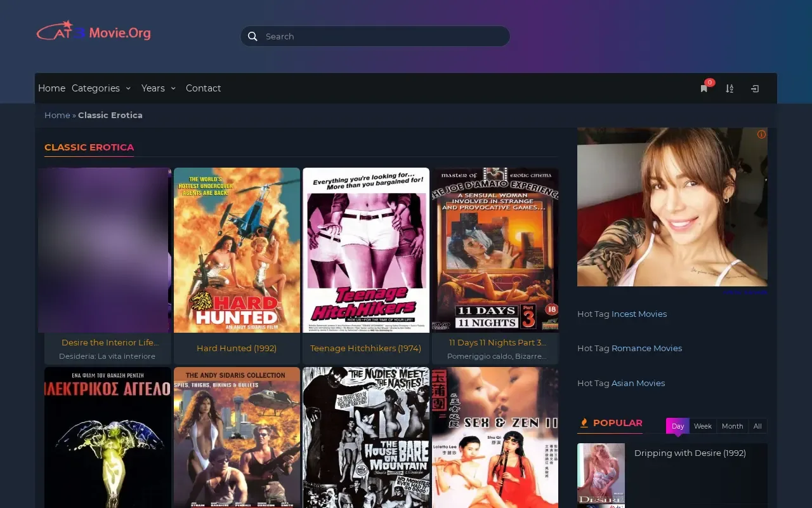Click the Teenage Hitchhikers poster thumbnail
This screenshot has width=812, height=508.
[x=366, y=250]
